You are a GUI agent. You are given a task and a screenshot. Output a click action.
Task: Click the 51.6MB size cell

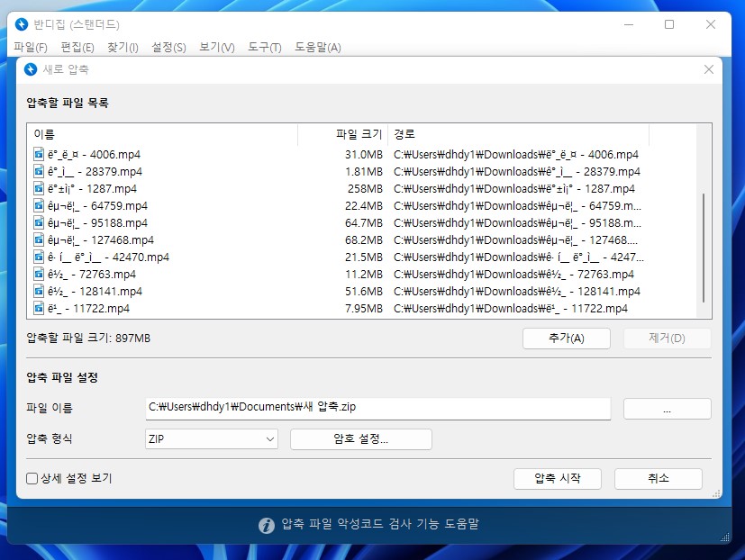pos(363,291)
